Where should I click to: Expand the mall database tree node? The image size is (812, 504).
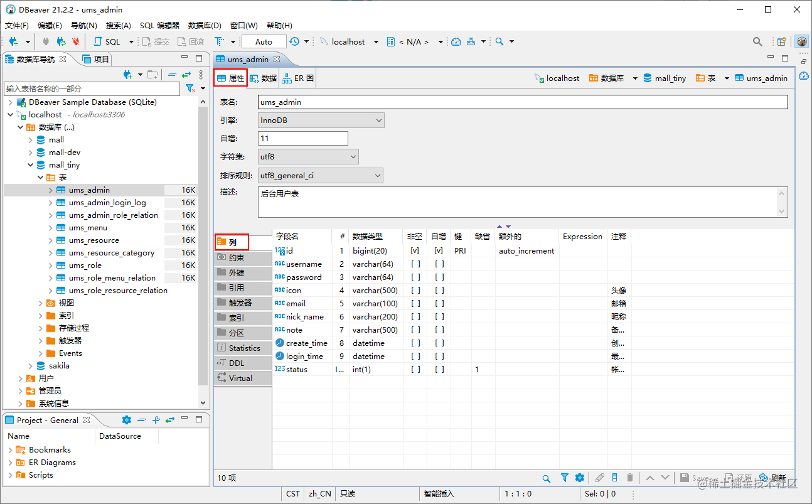(31, 140)
